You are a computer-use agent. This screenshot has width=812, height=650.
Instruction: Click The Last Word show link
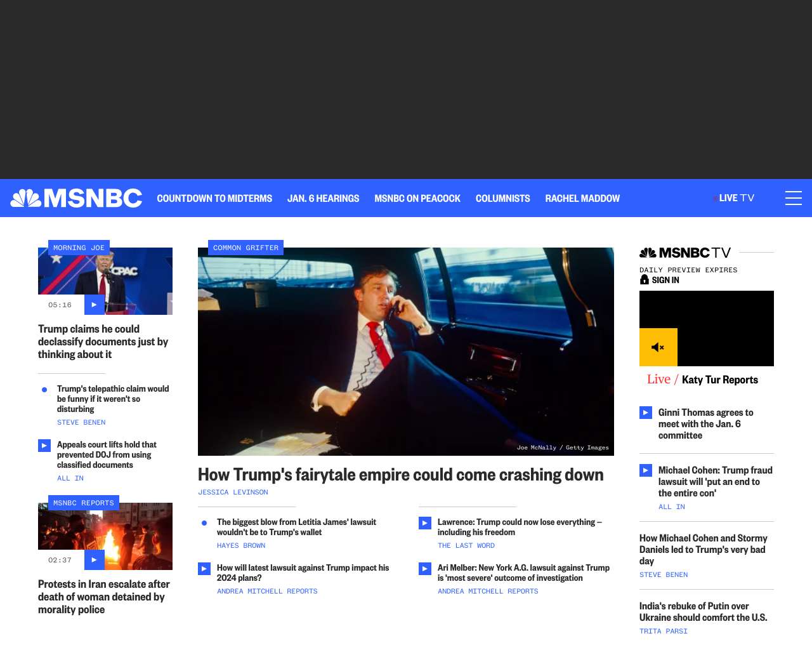tap(466, 545)
